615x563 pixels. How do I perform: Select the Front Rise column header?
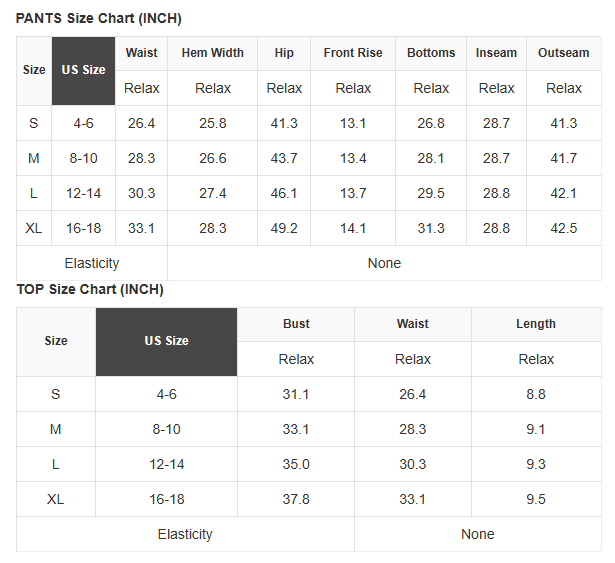click(353, 53)
